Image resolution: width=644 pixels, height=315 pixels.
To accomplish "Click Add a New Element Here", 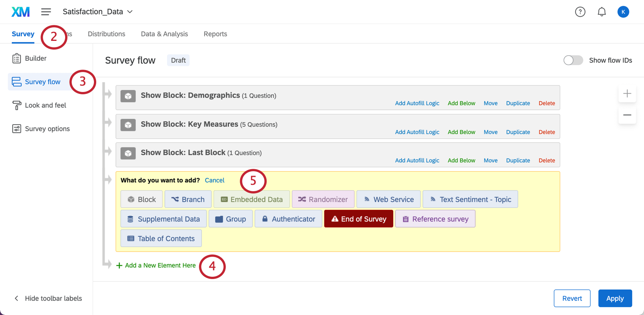I will point(156,265).
